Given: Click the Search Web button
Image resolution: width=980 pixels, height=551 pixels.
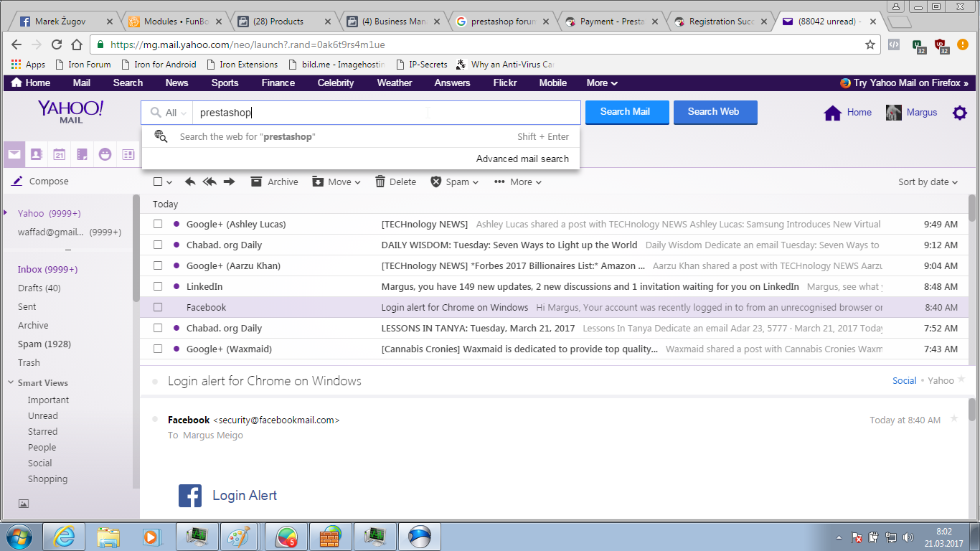Looking at the screenshot, I should [x=715, y=112].
